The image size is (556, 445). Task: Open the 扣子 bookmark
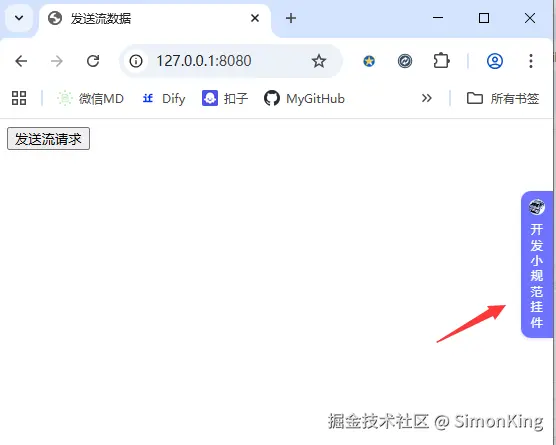225,98
